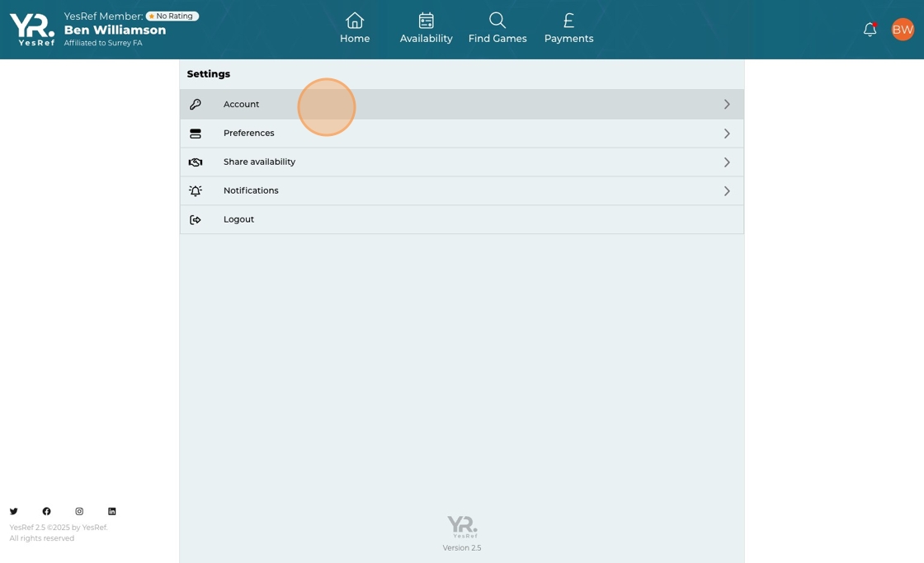
Task: Click the Version 2.5 footer text
Action: [462, 547]
